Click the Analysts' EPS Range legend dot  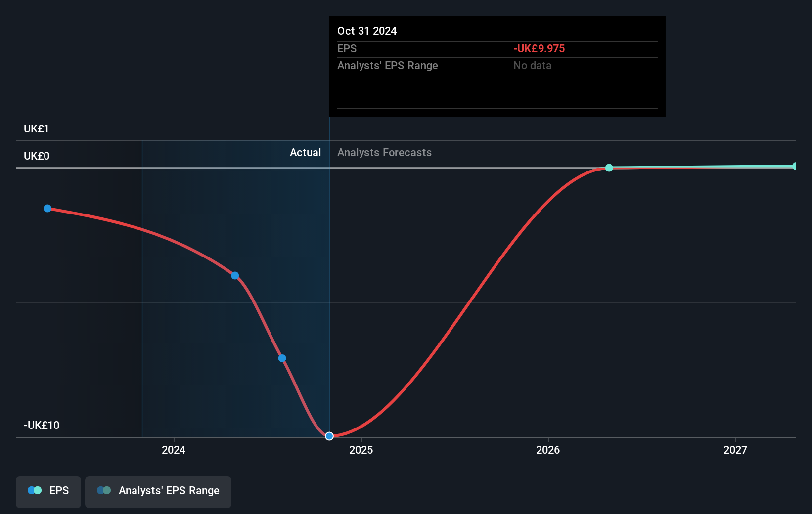click(x=104, y=490)
